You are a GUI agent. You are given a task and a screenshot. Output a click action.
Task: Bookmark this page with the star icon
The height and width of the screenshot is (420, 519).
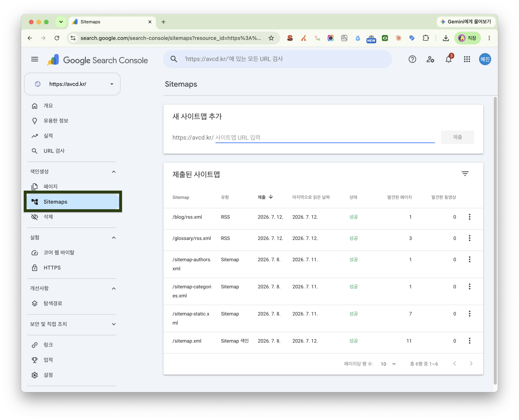coord(271,38)
